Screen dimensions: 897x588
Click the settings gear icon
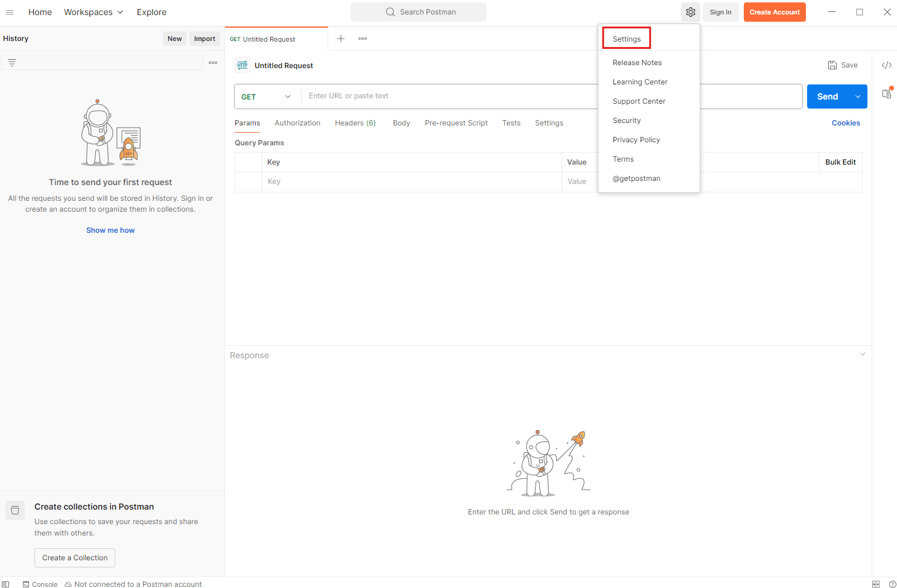point(691,12)
